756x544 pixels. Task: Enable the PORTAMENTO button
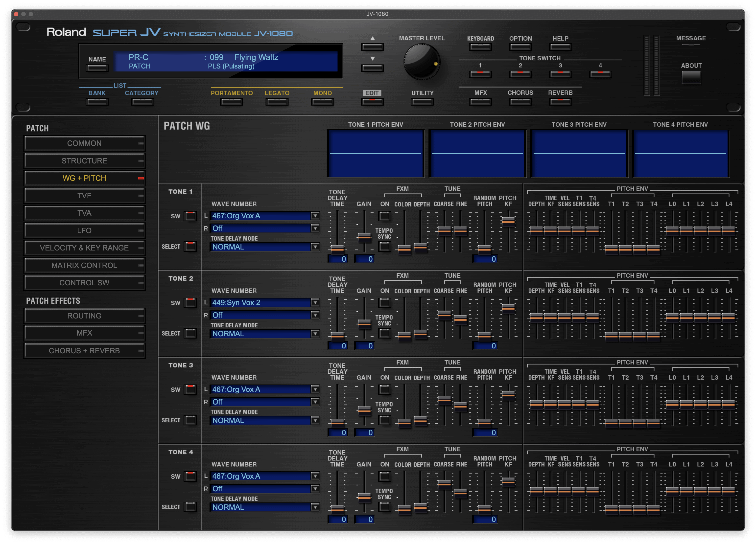(x=231, y=102)
